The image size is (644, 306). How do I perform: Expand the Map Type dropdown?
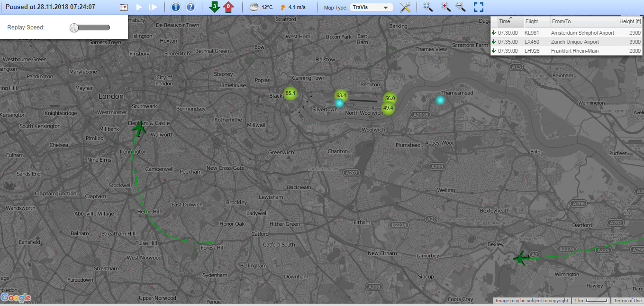(x=372, y=7)
